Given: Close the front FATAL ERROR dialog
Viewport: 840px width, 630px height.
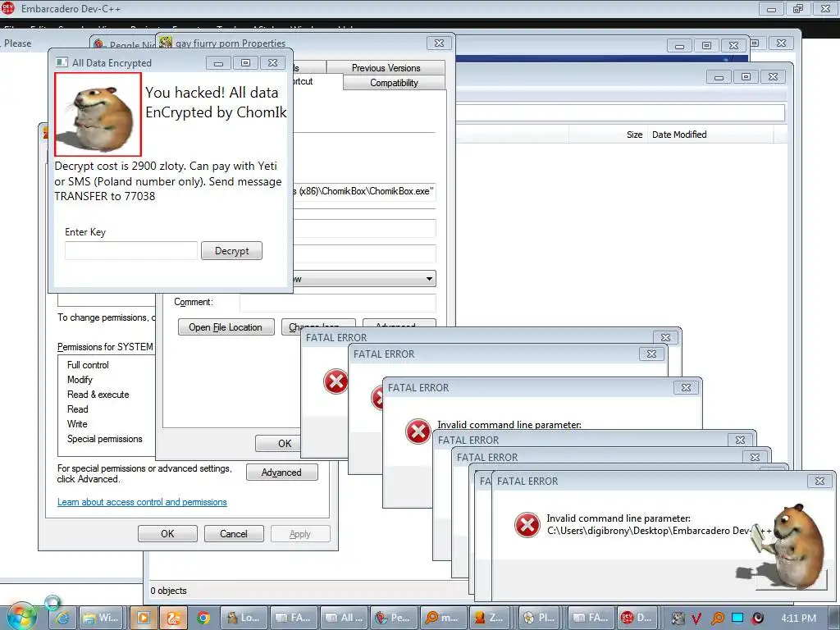Looking at the screenshot, I should [x=819, y=481].
